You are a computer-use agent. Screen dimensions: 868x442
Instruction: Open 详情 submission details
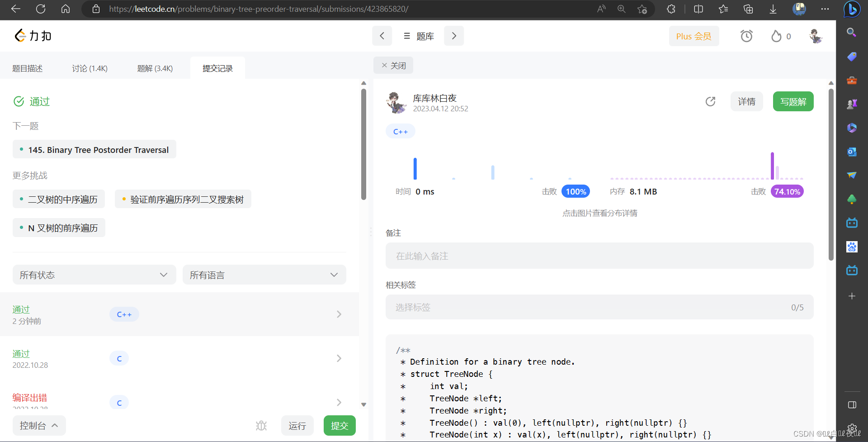[747, 101]
